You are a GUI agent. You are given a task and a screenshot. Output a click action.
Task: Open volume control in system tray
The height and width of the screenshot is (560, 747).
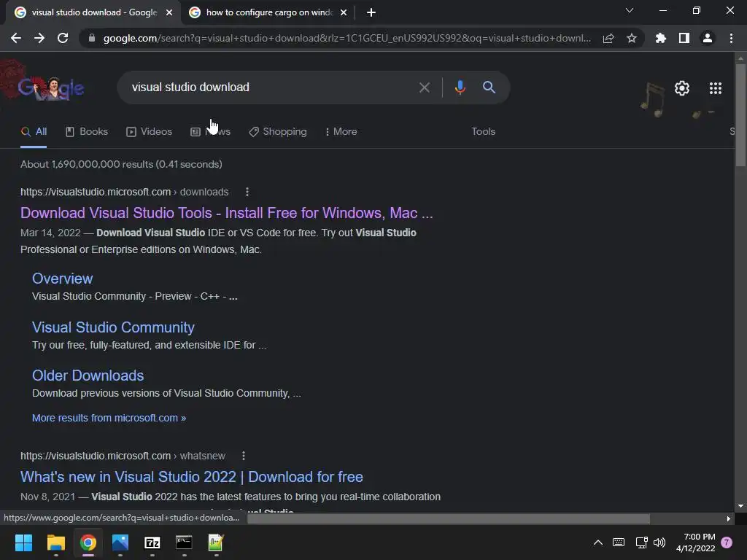pos(659,542)
